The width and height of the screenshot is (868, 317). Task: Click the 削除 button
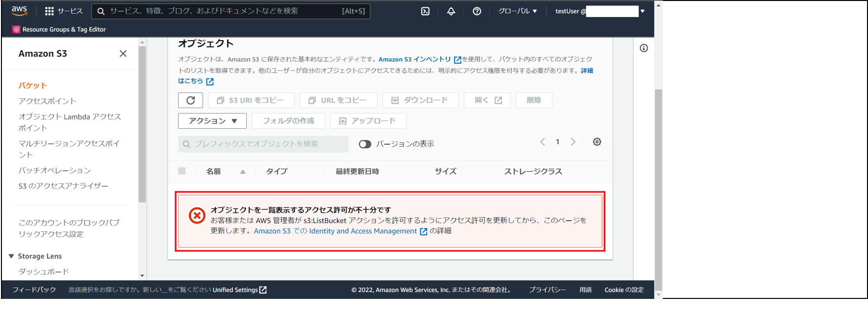[534, 100]
